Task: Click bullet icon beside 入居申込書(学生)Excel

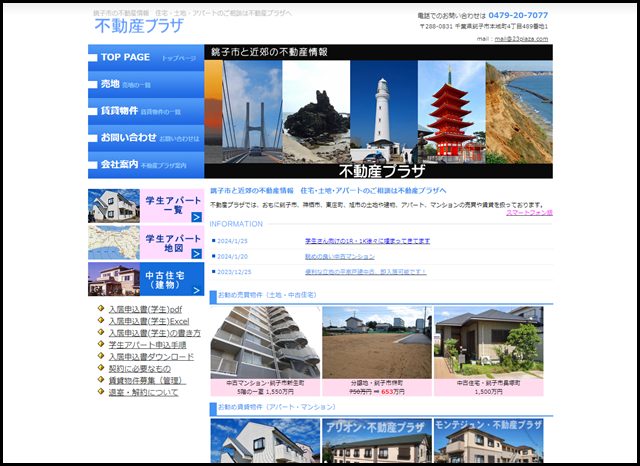Action: tap(101, 320)
